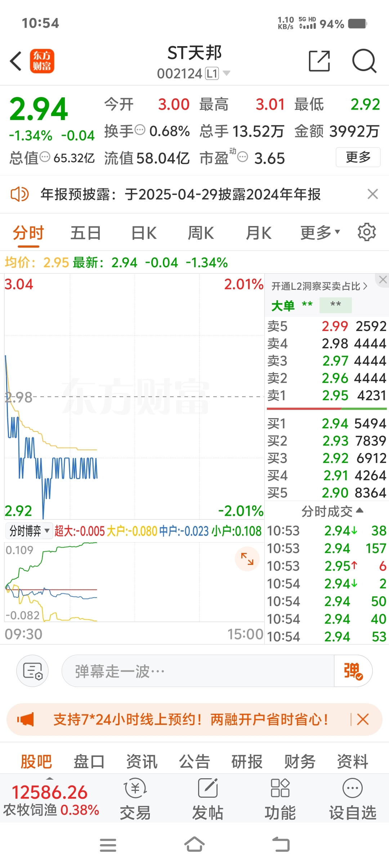Select the 卖1 order row
The image size is (389, 868).
(x=327, y=395)
